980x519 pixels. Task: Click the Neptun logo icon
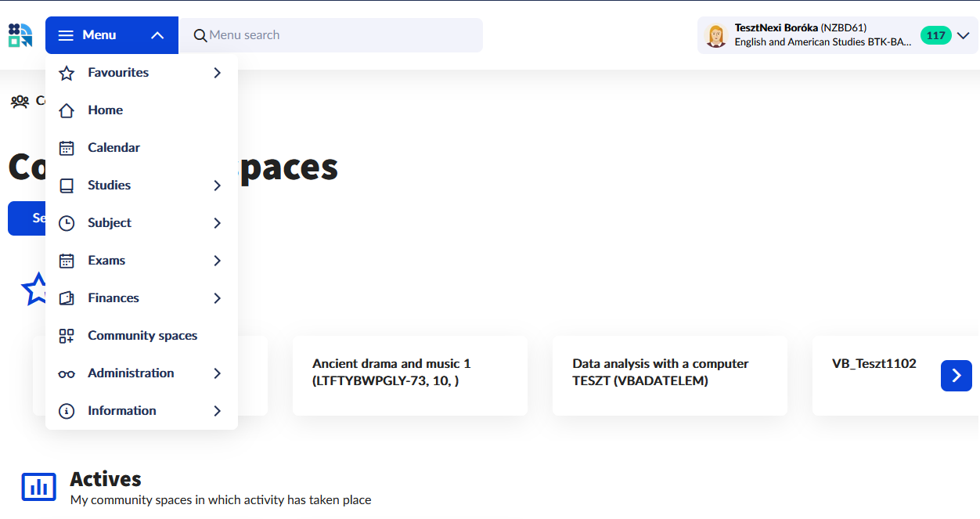point(20,35)
